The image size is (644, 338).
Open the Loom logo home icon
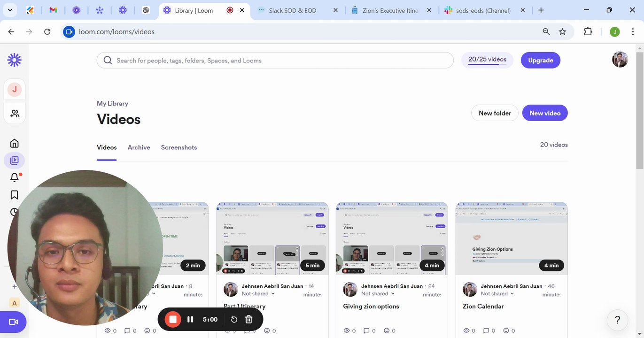pyautogui.click(x=15, y=60)
